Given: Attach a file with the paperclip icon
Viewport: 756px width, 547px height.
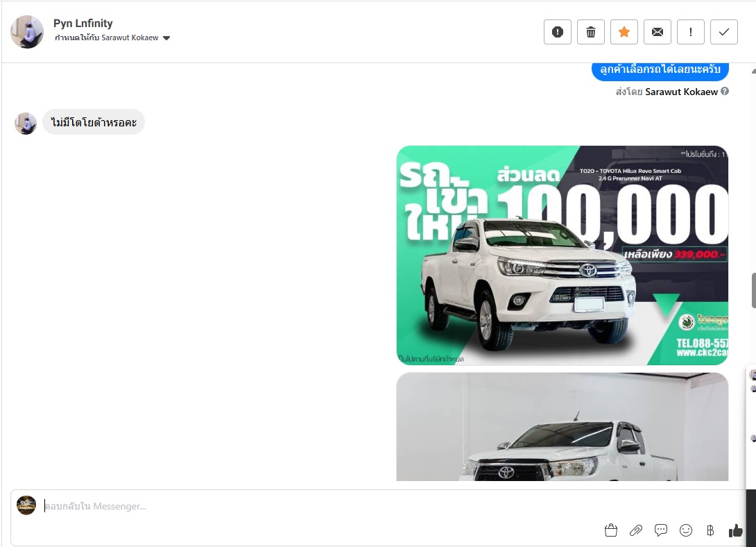Looking at the screenshot, I should point(636,530).
